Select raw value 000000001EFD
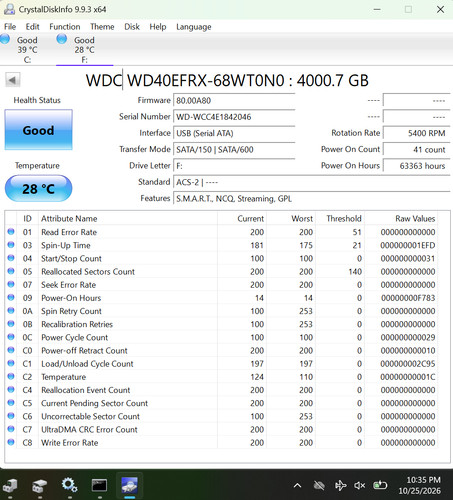This screenshot has height=500, width=453. pyautogui.click(x=408, y=245)
